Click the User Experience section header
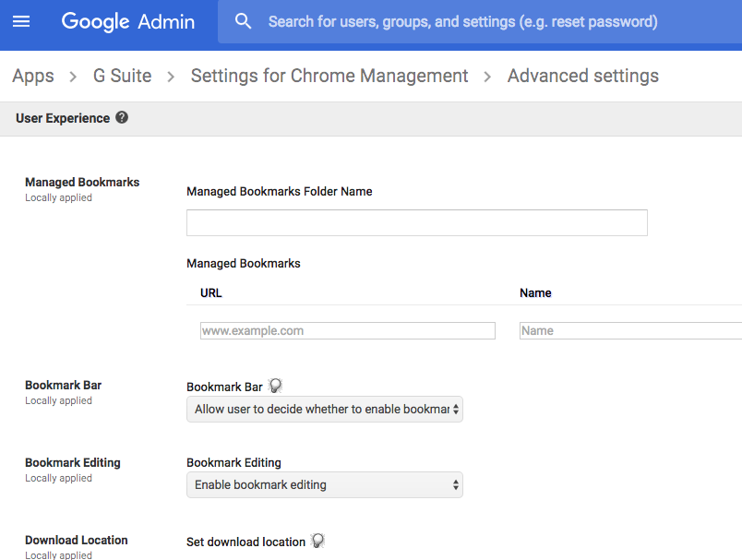This screenshot has height=560, width=742. (x=63, y=118)
